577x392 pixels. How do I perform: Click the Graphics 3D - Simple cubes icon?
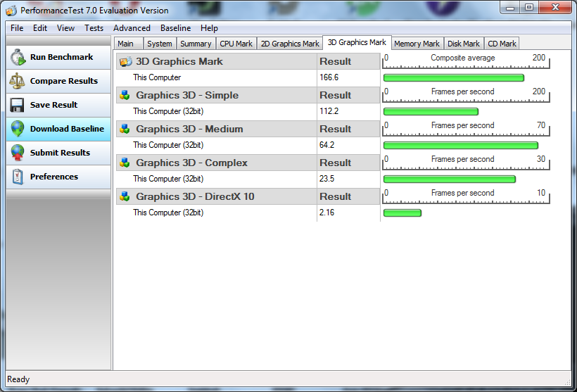(x=125, y=95)
